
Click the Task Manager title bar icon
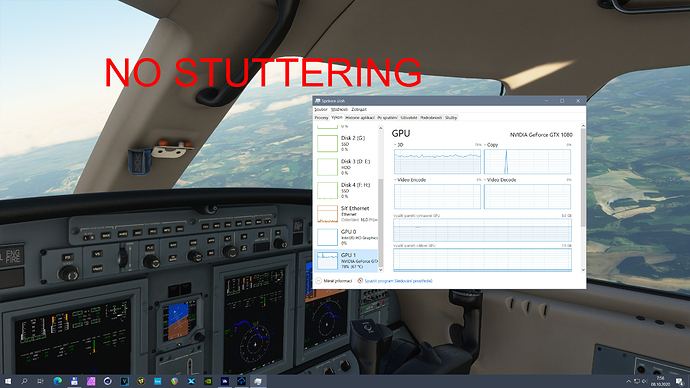[x=317, y=101]
